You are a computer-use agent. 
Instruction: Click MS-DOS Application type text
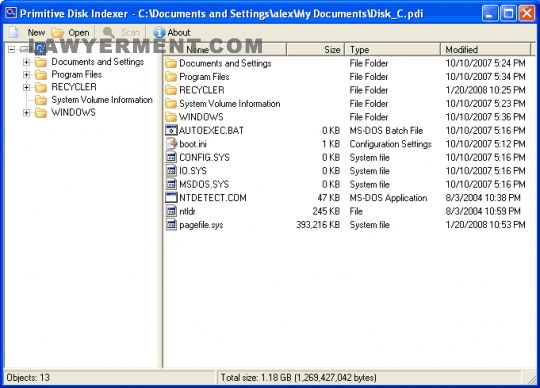pyautogui.click(x=388, y=198)
